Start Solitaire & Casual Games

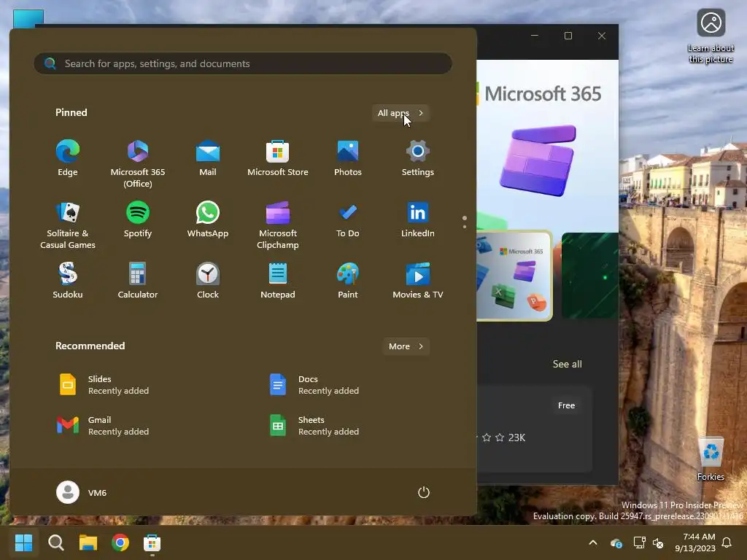pyautogui.click(x=68, y=225)
